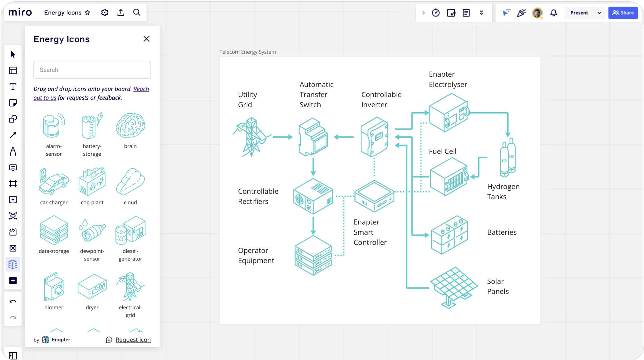Toggle the bottom-left frames panel
Screen dimensions: 644x360
[x=13, y=356]
